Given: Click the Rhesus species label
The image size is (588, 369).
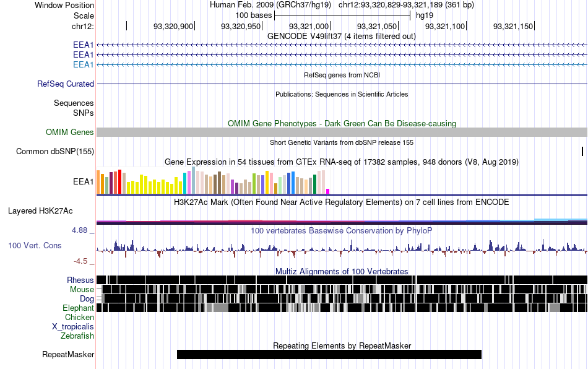Looking at the screenshot, I should (80, 280).
